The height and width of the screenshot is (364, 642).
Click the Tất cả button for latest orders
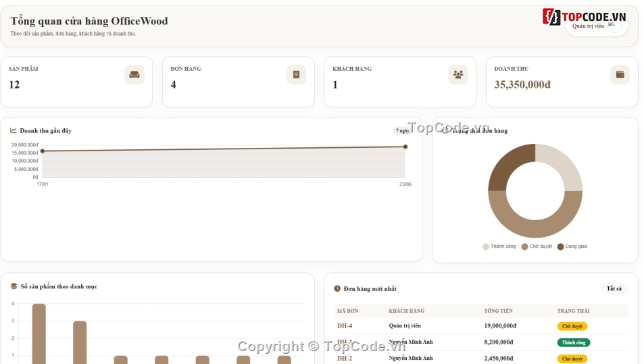tap(614, 288)
